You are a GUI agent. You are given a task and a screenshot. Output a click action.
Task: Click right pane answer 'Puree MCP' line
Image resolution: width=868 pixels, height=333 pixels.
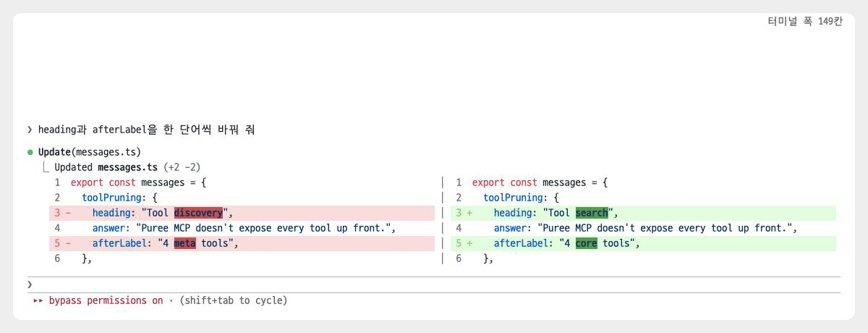tap(644, 228)
